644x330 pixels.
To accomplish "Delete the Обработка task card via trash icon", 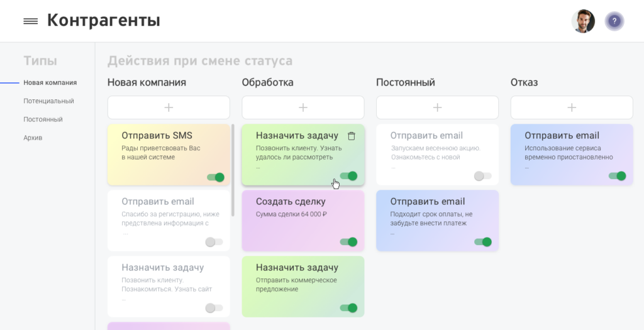I will (352, 136).
